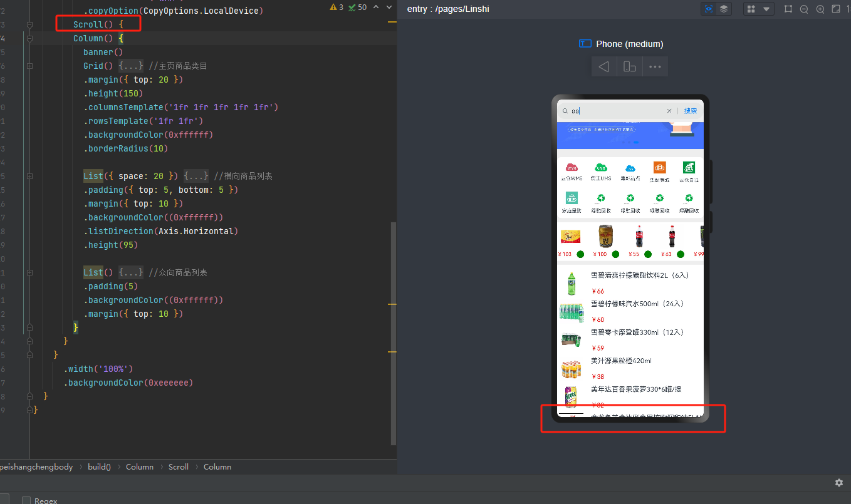
Task: Toggle the Inspector eye icon in previewer
Action: click(x=709, y=9)
